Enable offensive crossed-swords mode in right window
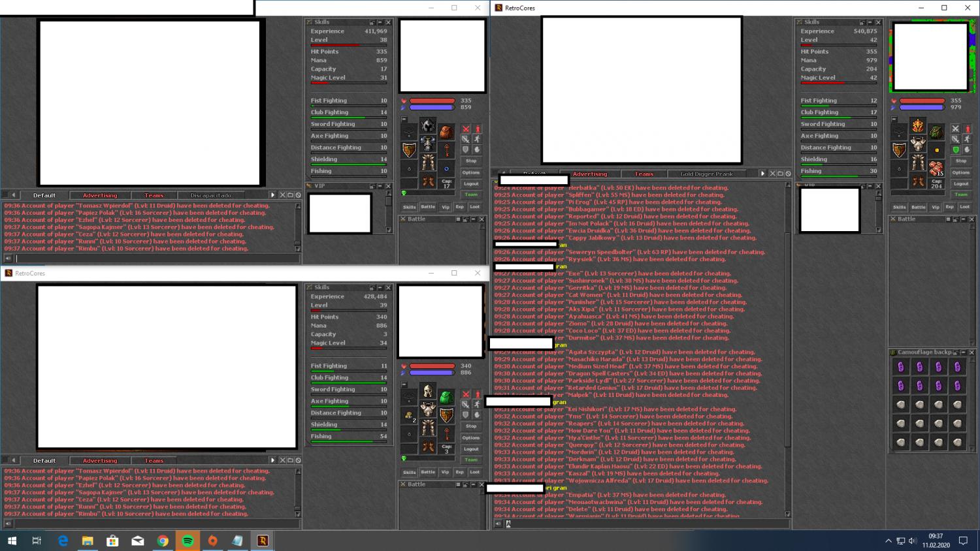This screenshot has height=551, width=980. (x=955, y=129)
